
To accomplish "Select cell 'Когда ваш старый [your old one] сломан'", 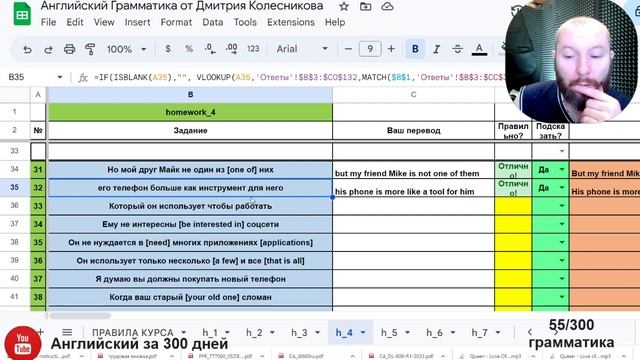I will pos(190,297).
